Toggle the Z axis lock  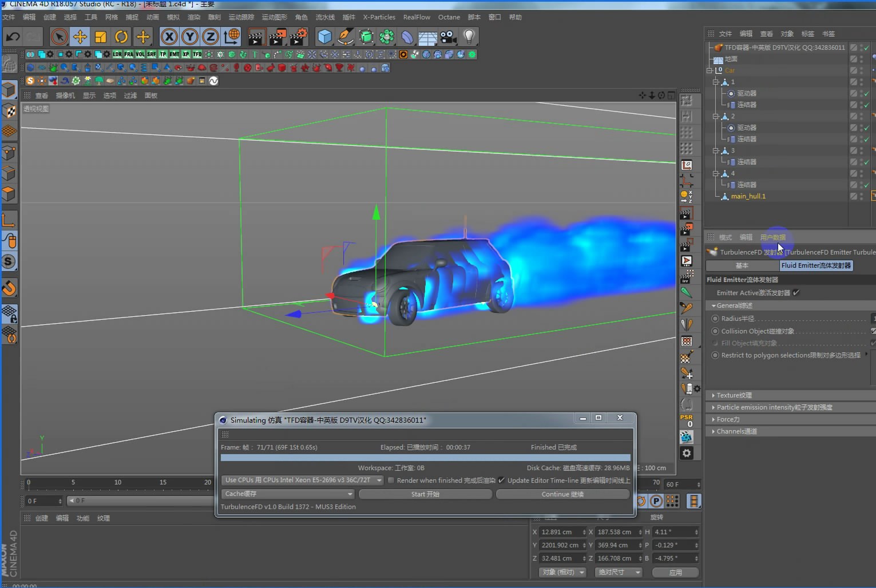click(x=210, y=37)
